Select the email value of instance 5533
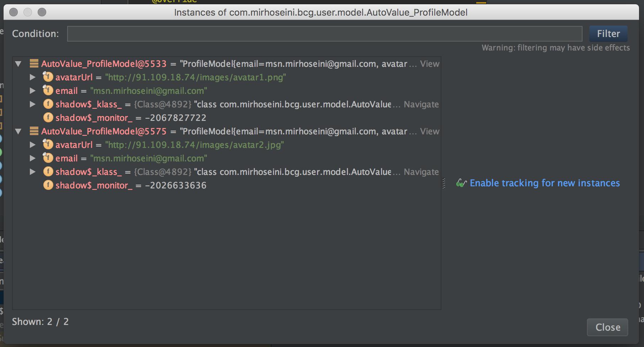644x347 pixels. click(x=149, y=91)
